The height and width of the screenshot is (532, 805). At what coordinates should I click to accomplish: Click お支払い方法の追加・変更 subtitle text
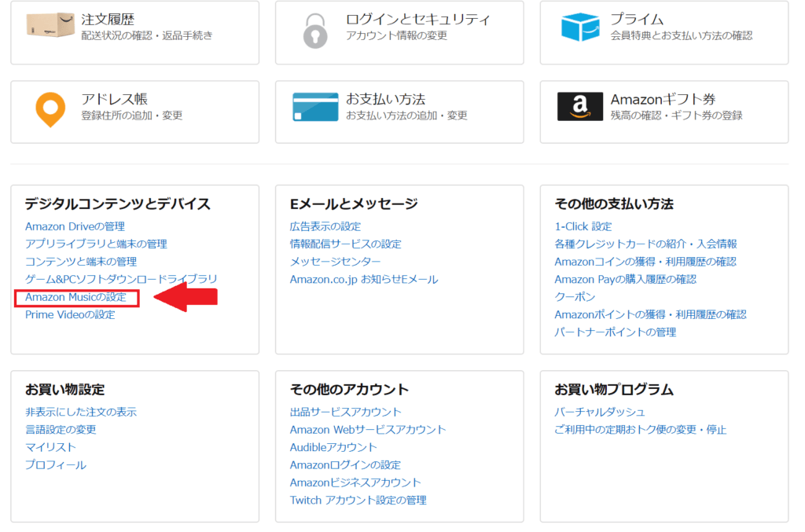pyautogui.click(x=406, y=116)
